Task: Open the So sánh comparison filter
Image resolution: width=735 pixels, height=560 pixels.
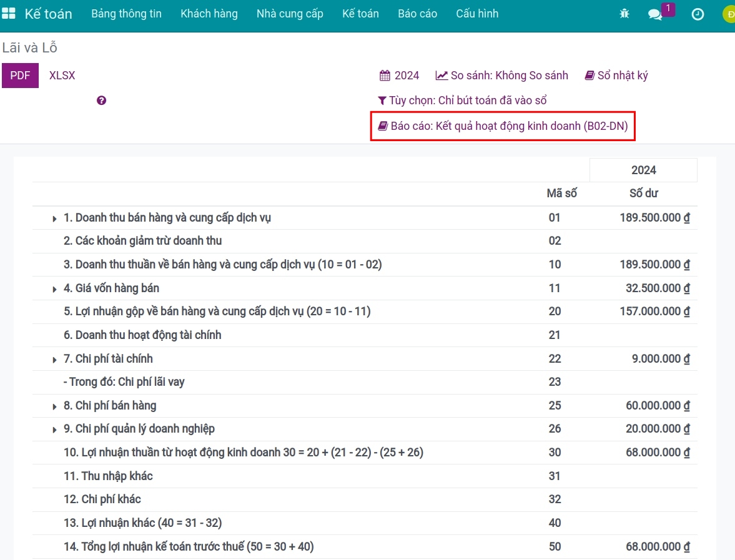Action: [502, 76]
